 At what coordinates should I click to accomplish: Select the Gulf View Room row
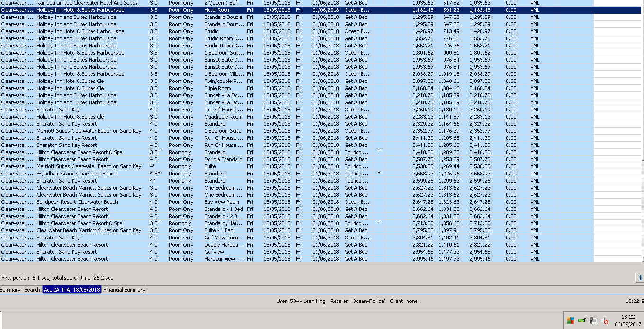[297, 238]
